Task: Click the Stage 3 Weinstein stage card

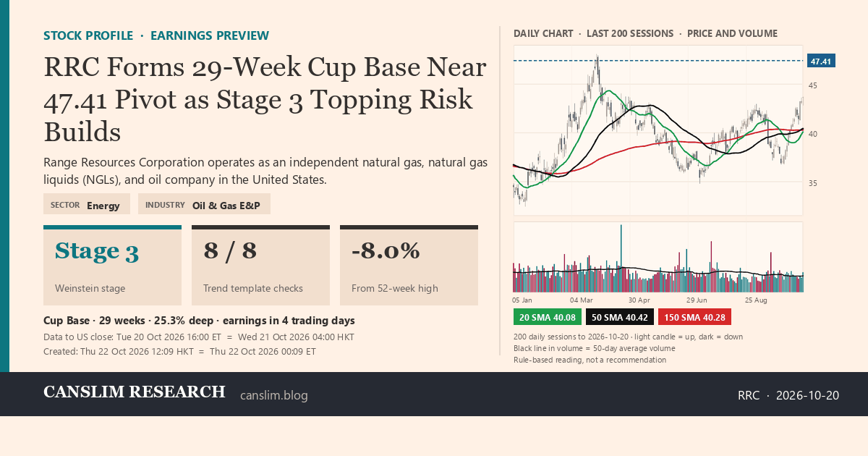Action: pyautogui.click(x=112, y=266)
